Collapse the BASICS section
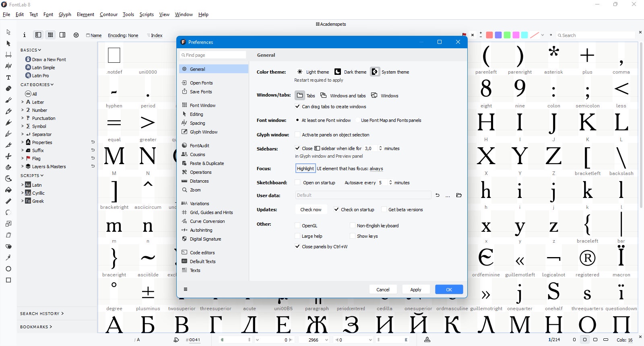The height and width of the screenshot is (346, 644). point(31,50)
